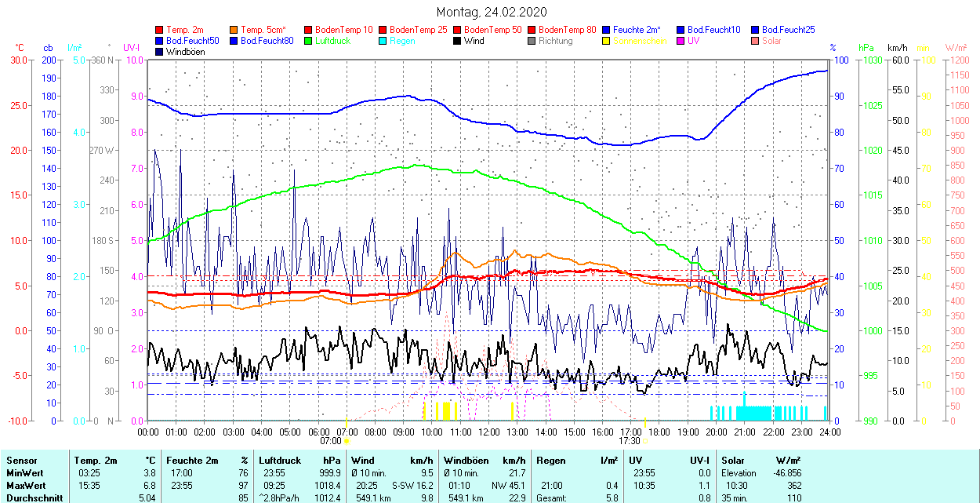Click the chart title Montag, 24.02.2020
980x503 pixels.
tap(491, 12)
